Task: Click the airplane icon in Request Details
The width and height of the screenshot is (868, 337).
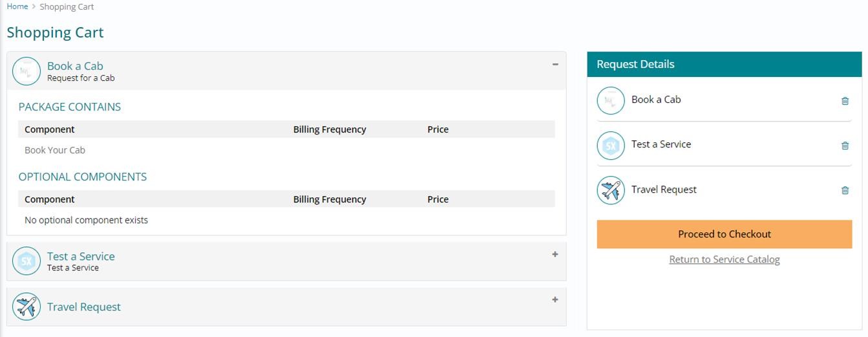Action: click(611, 190)
